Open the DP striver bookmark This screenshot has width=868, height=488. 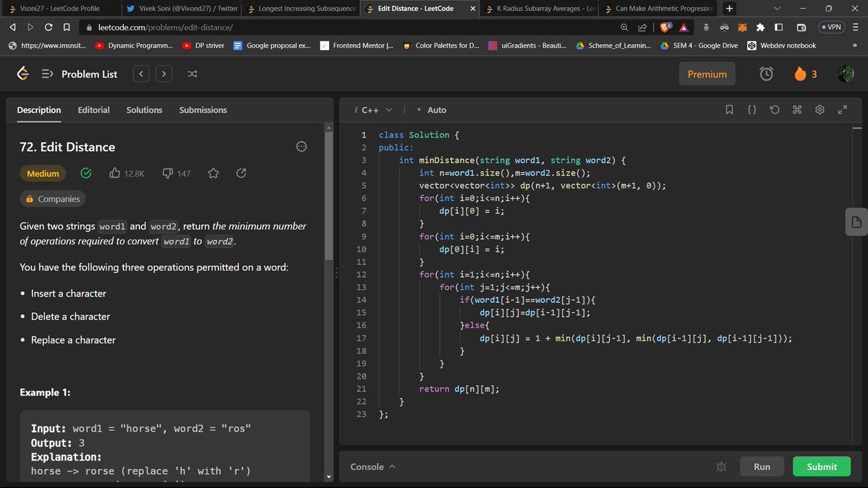(x=203, y=46)
